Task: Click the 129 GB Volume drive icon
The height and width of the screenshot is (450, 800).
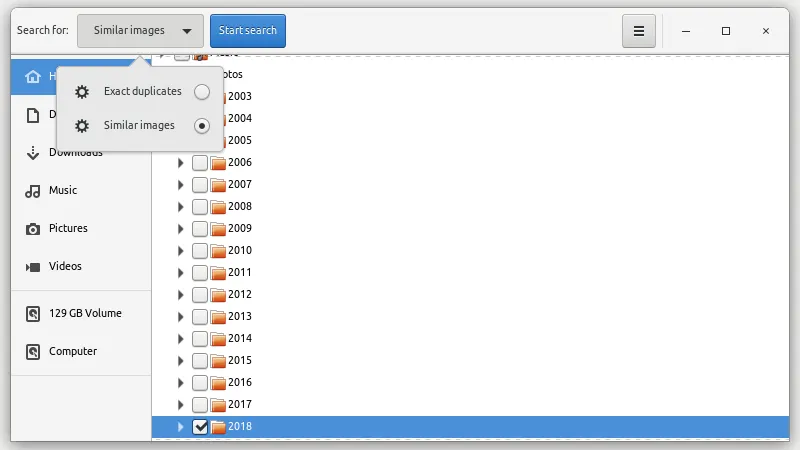Action: point(33,314)
